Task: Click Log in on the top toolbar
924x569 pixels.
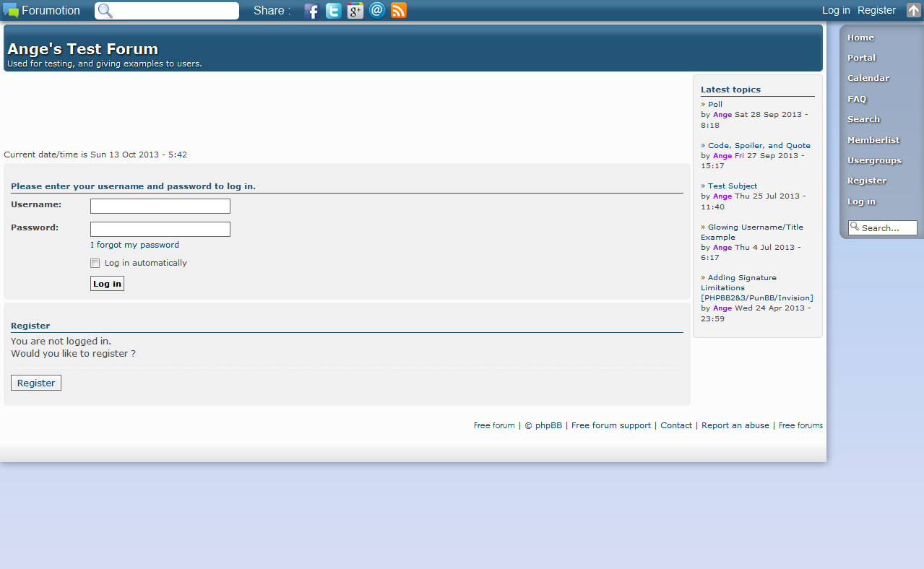Action: (836, 10)
